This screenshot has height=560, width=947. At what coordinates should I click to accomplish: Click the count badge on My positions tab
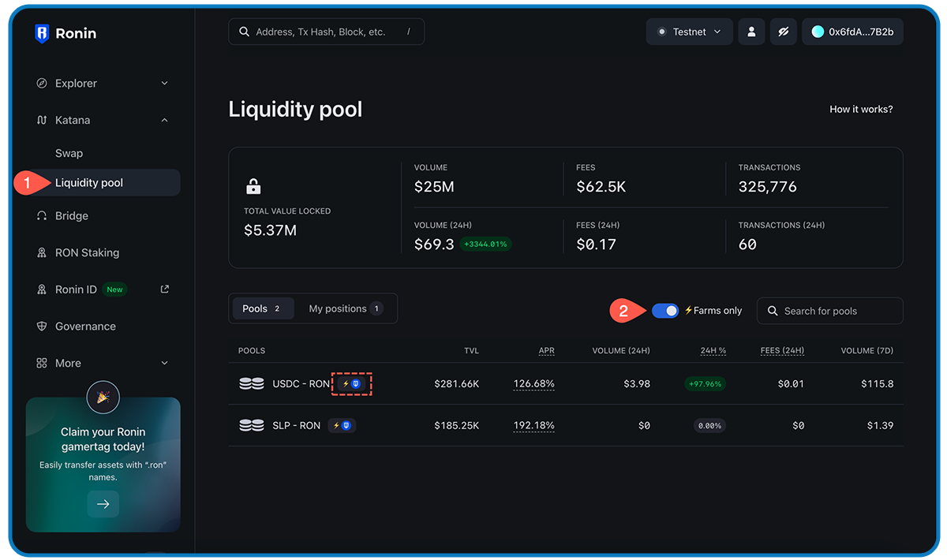point(376,308)
